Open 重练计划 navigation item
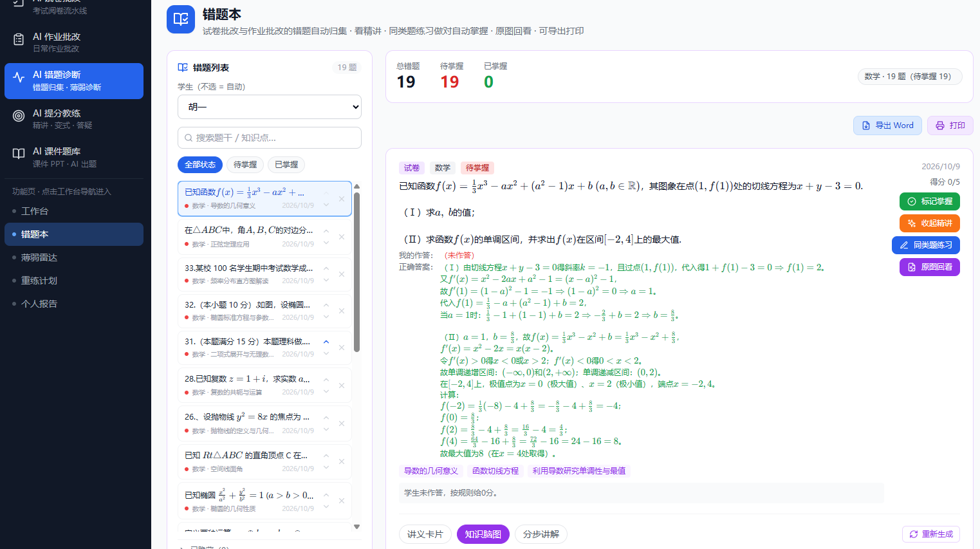This screenshot has width=980, height=549. (74, 281)
